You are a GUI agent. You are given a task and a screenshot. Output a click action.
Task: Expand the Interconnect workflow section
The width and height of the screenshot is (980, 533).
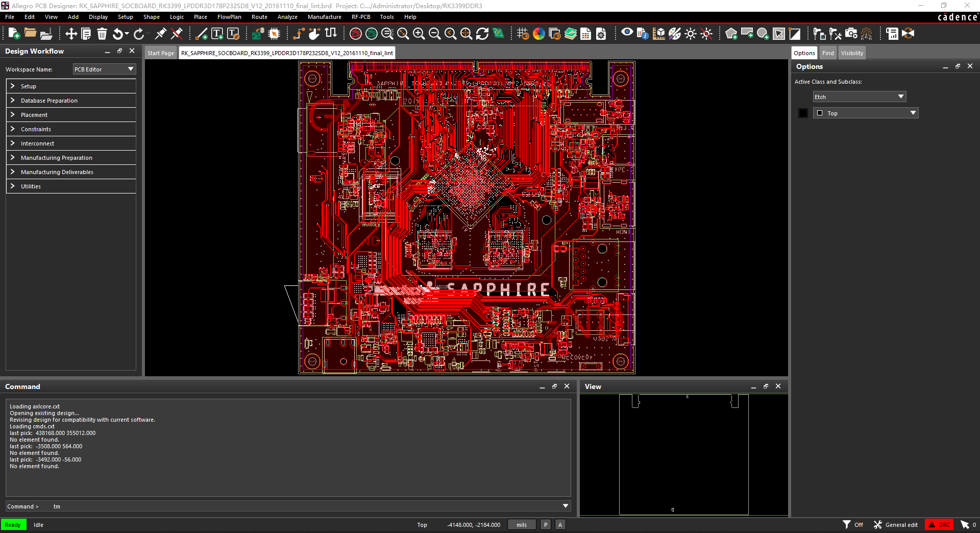(x=71, y=143)
